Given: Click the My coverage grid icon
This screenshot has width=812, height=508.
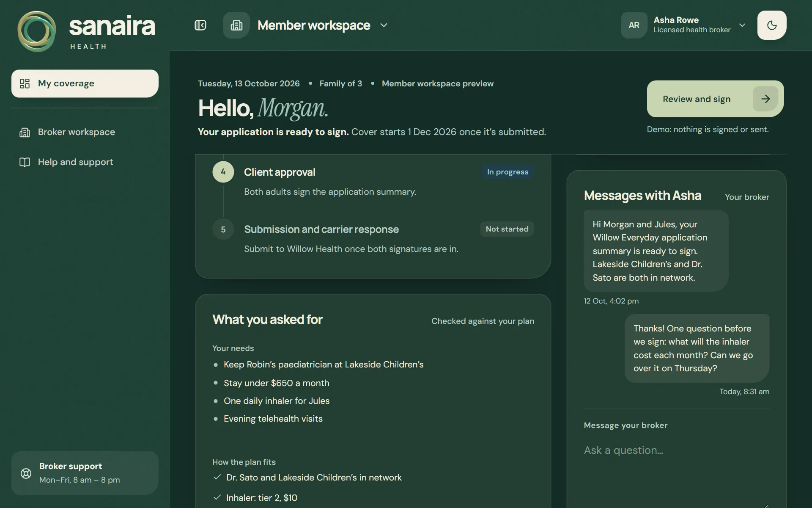Looking at the screenshot, I should click(x=25, y=83).
